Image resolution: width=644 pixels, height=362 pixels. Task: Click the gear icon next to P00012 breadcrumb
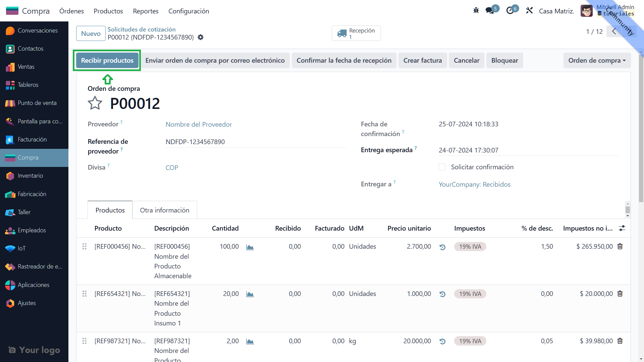(201, 37)
